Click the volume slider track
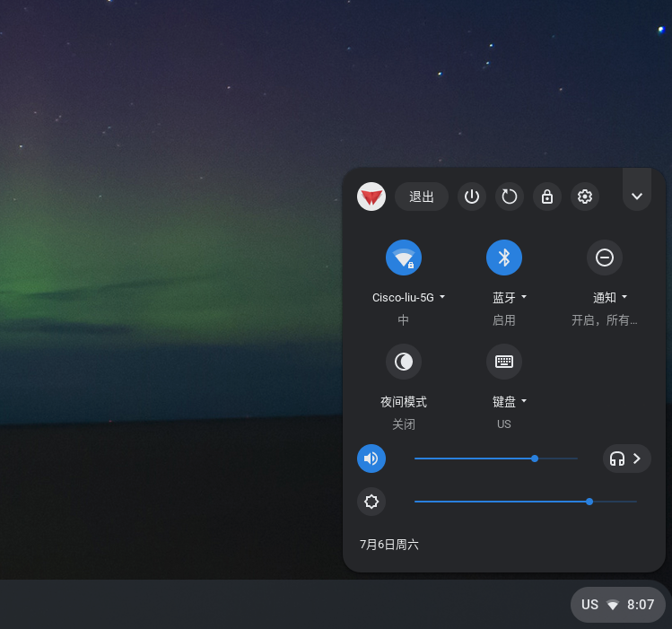Viewport: 672px width, 629px height. click(x=496, y=459)
